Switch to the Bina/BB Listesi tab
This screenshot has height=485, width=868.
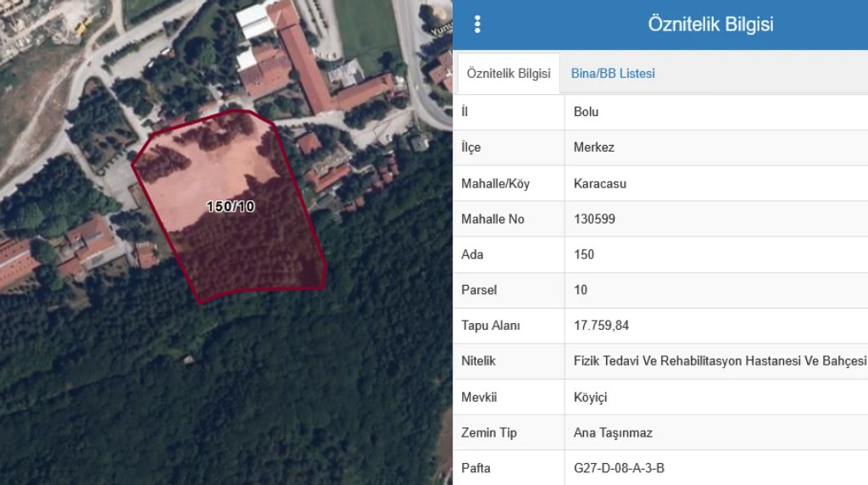(x=613, y=74)
